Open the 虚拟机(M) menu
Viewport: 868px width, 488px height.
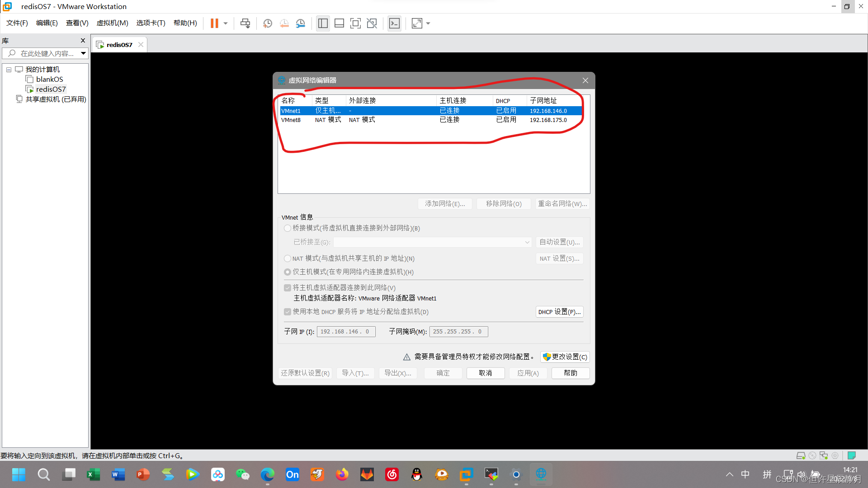coord(112,23)
